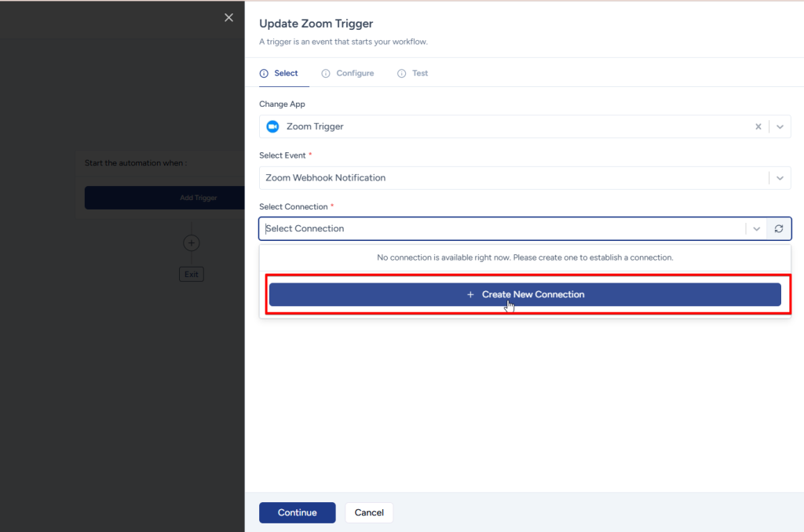Switch to the Configure tab
The width and height of the screenshot is (804, 532).
[x=355, y=73]
